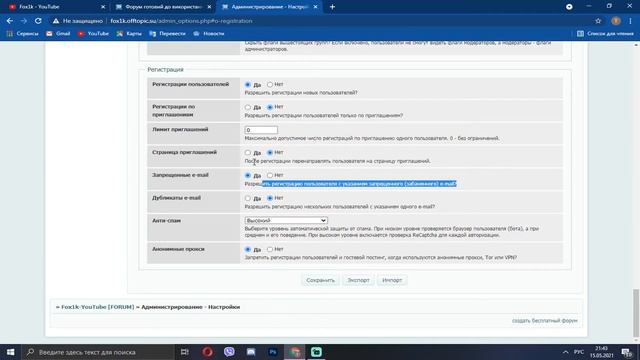Set Регистрации пользователей to Да
The height and width of the screenshot is (360, 640).
tap(248, 84)
